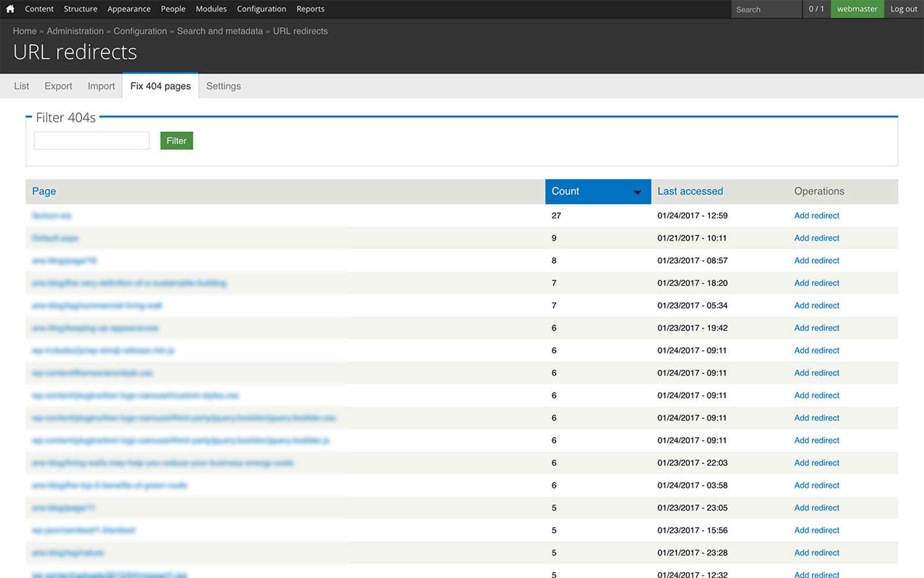Log out of the site
Image resolution: width=924 pixels, height=578 pixels.
[x=904, y=9]
